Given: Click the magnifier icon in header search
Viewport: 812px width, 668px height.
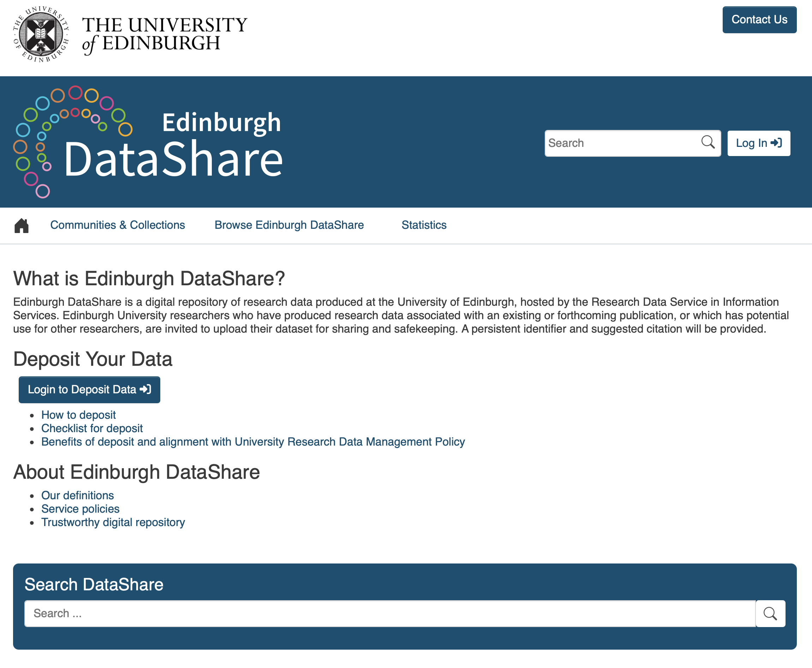Looking at the screenshot, I should point(708,143).
